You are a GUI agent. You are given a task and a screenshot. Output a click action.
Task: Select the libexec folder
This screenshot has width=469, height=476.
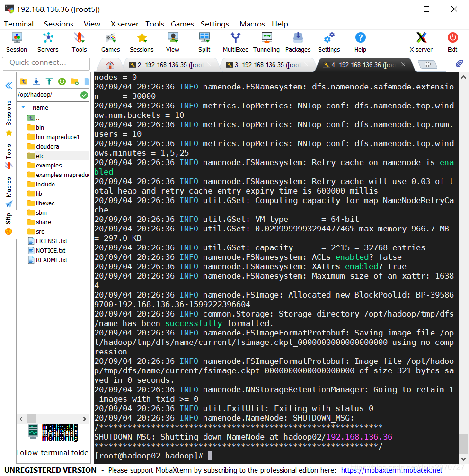[41, 203]
